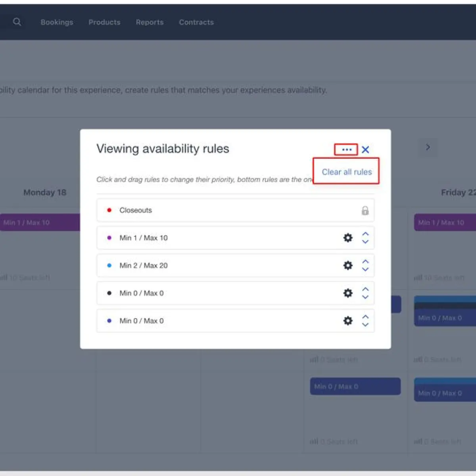
Task: Open settings gear for black-dot Min 0 / Max 0
Action: coord(348,293)
